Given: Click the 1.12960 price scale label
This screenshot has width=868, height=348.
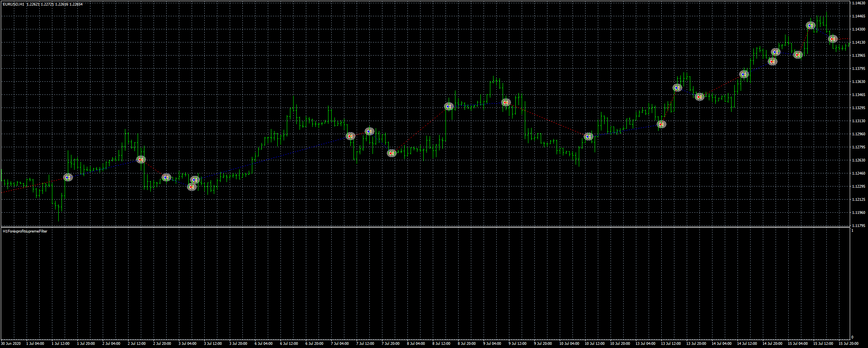Looking at the screenshot, I should [859, 134].
